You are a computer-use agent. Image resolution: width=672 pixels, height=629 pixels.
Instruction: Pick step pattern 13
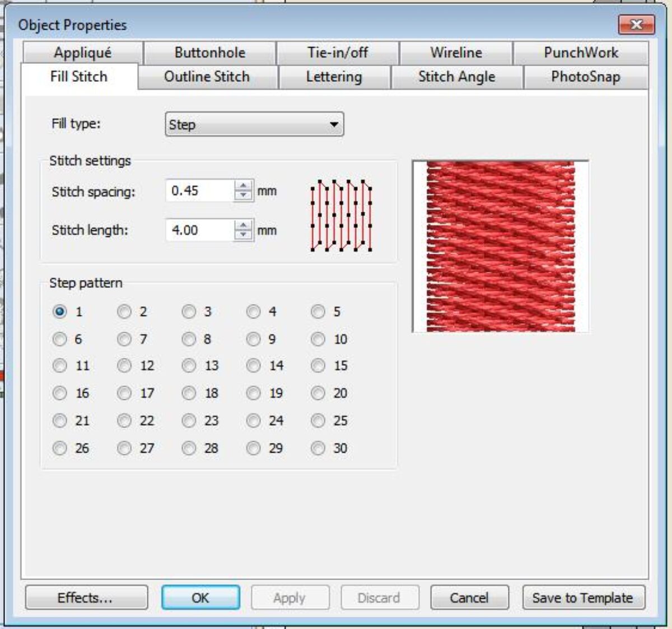click(189, 366)
